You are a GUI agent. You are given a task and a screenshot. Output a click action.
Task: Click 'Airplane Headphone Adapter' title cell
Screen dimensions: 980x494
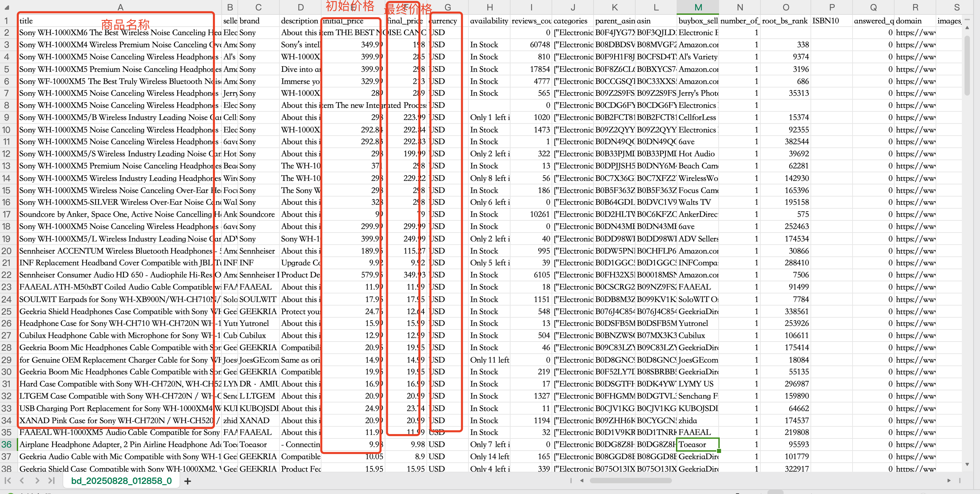point(119,444)
